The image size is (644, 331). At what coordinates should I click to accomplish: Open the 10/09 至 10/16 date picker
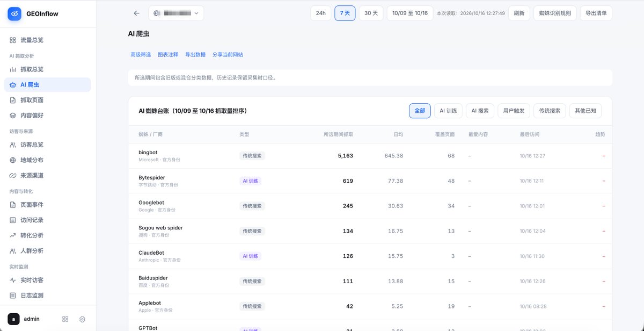click(x=410, y=13)
